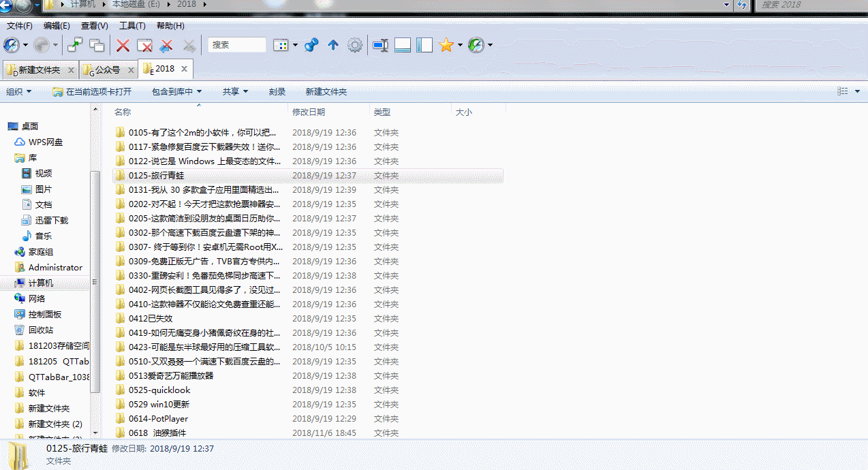Close the 2018 tab
868x470 pixels.
tap(185, 69)
